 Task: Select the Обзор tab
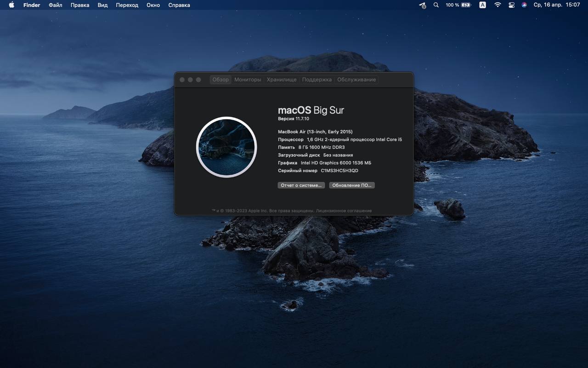pos(220,80)
